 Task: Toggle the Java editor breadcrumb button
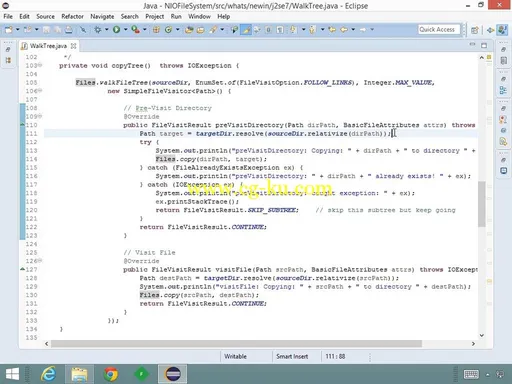click(x=234, y=30)
